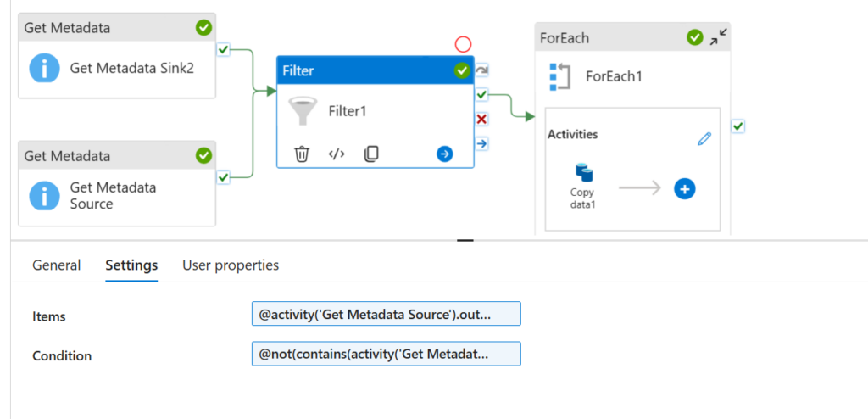Edit ForEach activities with the pencil icon
The image size is (868, 419).
(x=704, y=139)
